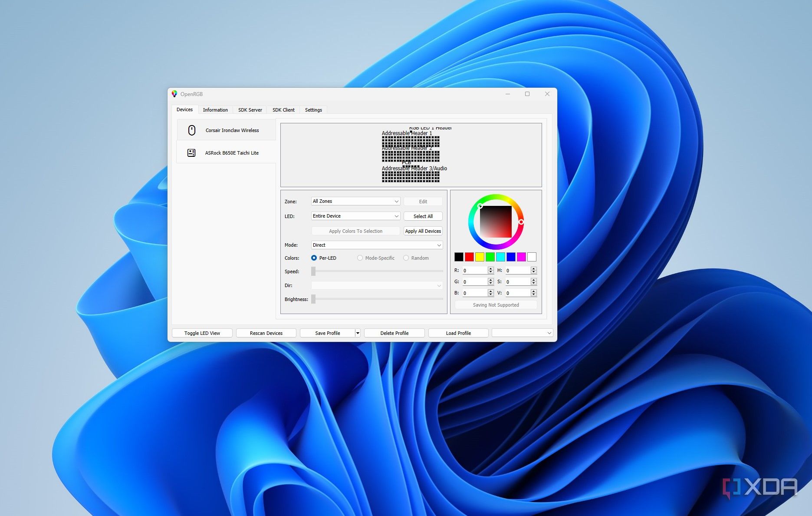812x516 pixels.
Task: Select the blue color swatch
Action: tap(511, 257)
